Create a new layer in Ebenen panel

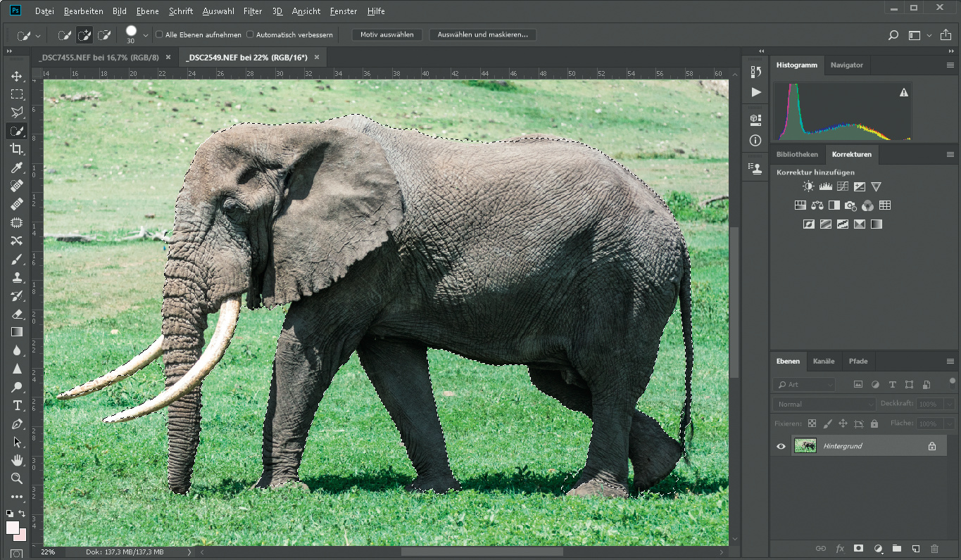click(916, 548)
